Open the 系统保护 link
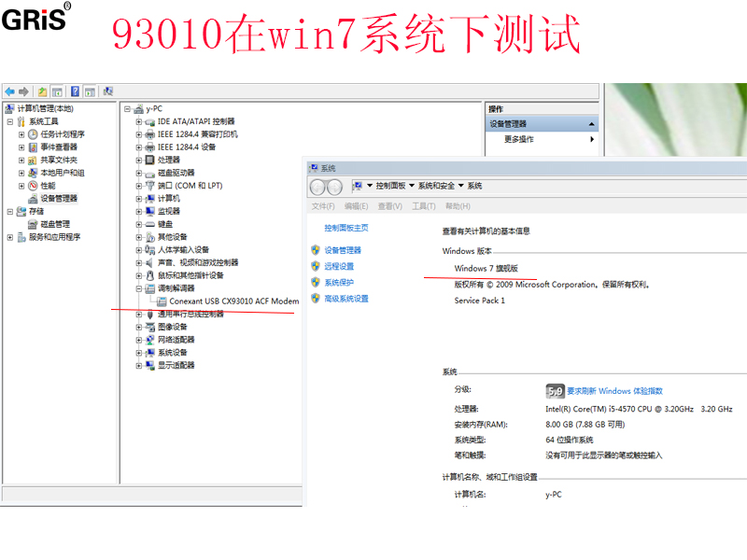Screen dimensions: 747x560 tap(339, 283)
